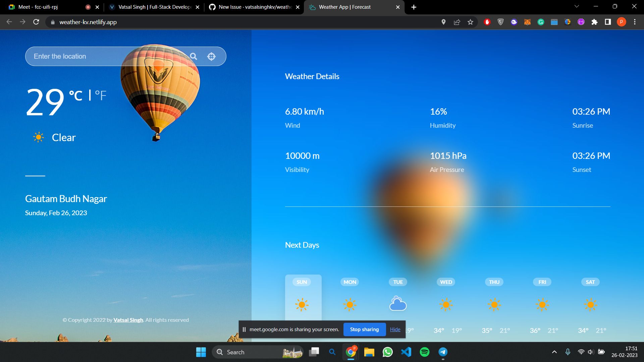Reload the weather page
This screenshot has width=644, height=362.
click(x=36, y=22)
